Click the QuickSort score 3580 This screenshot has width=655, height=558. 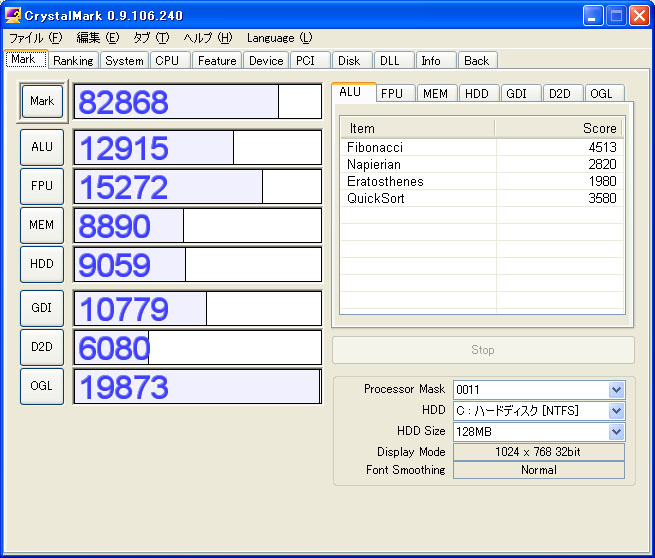[x=602, y=198]
